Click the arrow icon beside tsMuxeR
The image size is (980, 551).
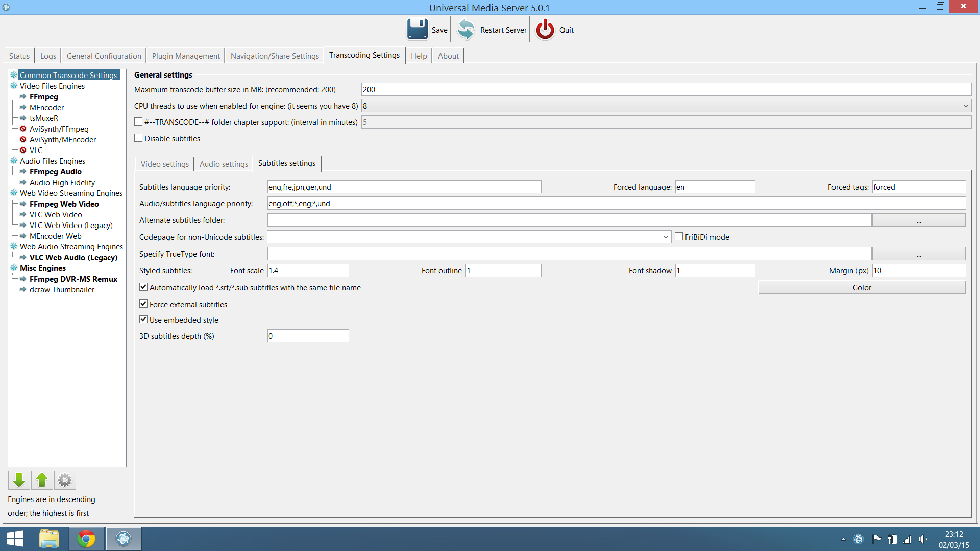pyautogui.click(x=23, y=118)
